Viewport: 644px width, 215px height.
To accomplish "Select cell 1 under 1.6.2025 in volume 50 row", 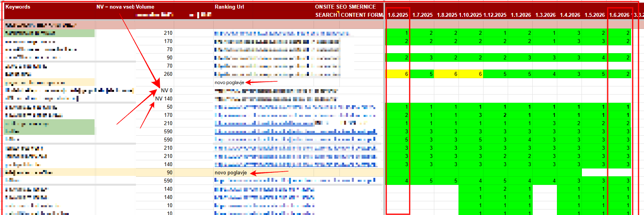I will [398, 107].
